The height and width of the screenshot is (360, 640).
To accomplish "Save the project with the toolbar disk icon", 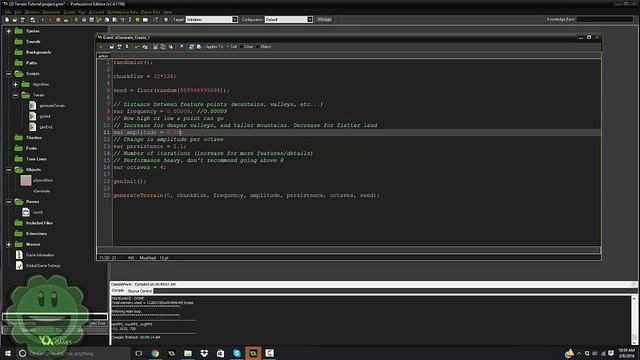I will pos(22,20).
